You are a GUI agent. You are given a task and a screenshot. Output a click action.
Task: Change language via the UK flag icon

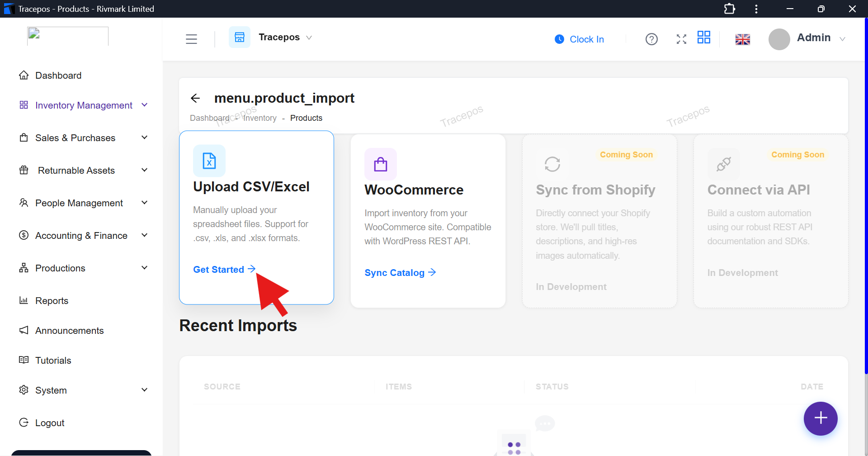click(x=743, y=39)
